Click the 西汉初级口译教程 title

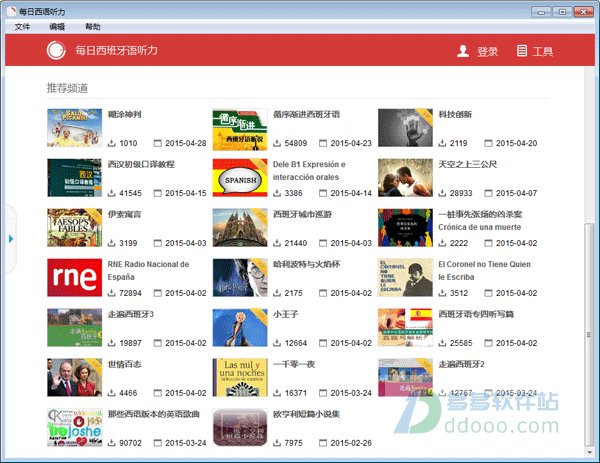(141, 165)
